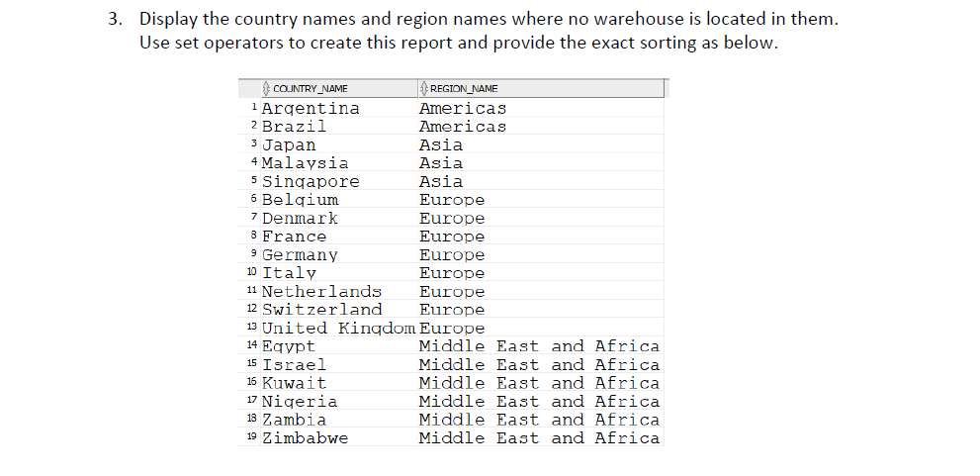Select the United Kingdom cell
Viewport: 980px width, 476px height.
pyautogui.click(x=338, y=329)
